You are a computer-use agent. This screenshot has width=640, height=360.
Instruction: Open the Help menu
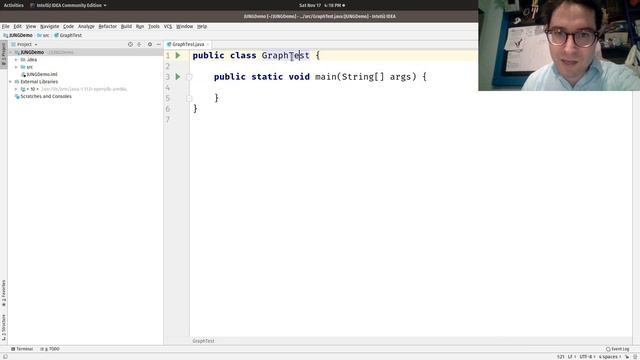(x=202, y=26)
